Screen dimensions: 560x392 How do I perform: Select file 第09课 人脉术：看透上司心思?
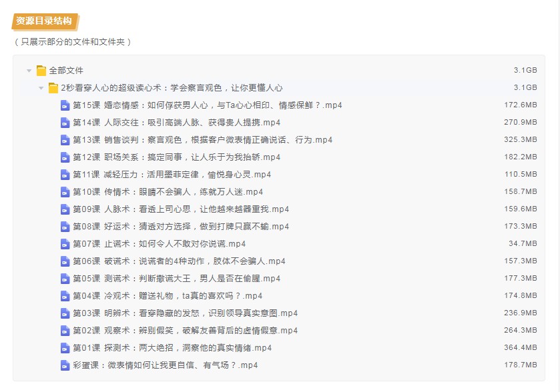pos(181,209)
